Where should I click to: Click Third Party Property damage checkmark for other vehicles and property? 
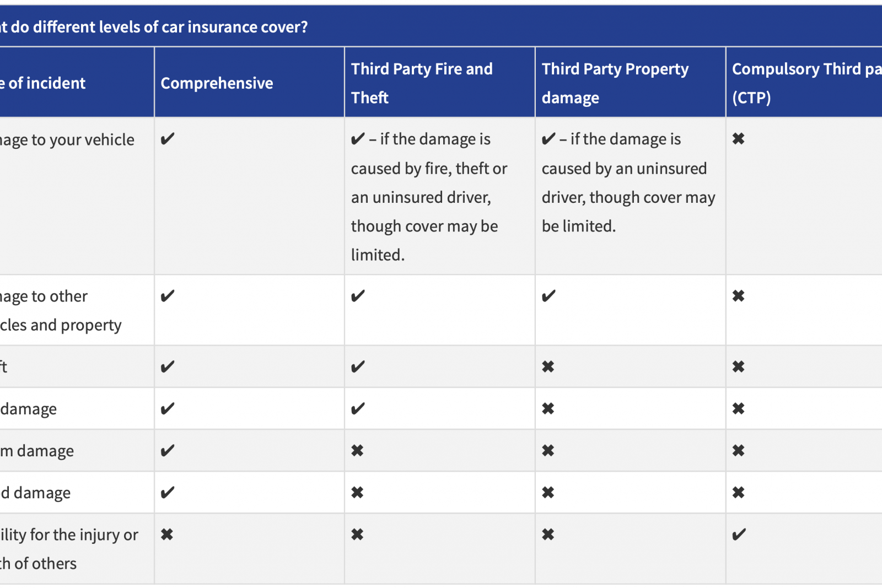pos(548,296)
